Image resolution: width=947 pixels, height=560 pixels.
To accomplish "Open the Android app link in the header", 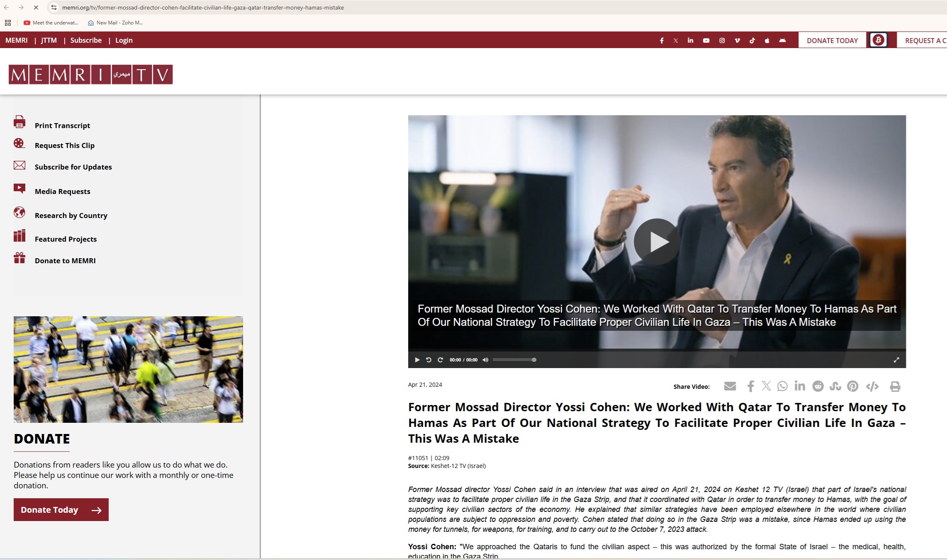I will point(782,41).
